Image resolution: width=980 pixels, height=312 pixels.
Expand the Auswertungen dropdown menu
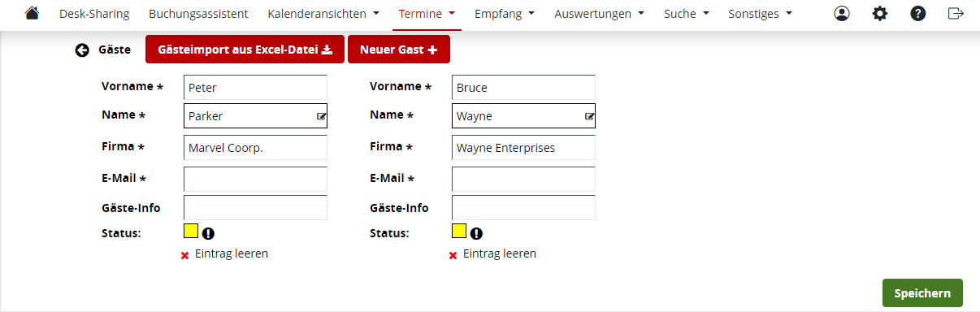599,14
